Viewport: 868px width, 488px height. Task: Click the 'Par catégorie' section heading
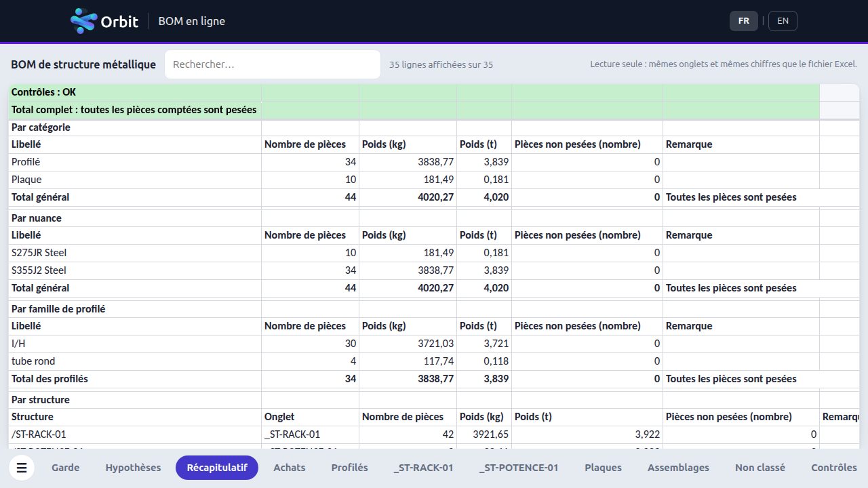[135, 127]
